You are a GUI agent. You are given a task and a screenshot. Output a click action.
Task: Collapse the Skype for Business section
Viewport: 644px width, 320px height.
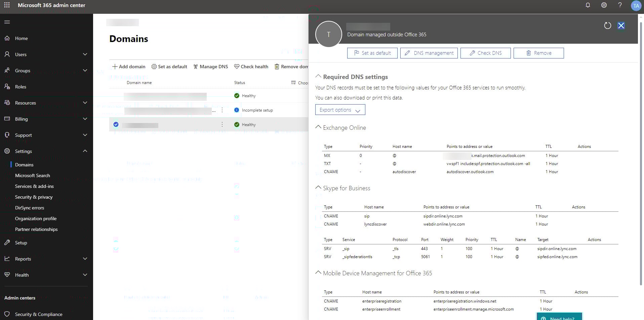point(318,187)
